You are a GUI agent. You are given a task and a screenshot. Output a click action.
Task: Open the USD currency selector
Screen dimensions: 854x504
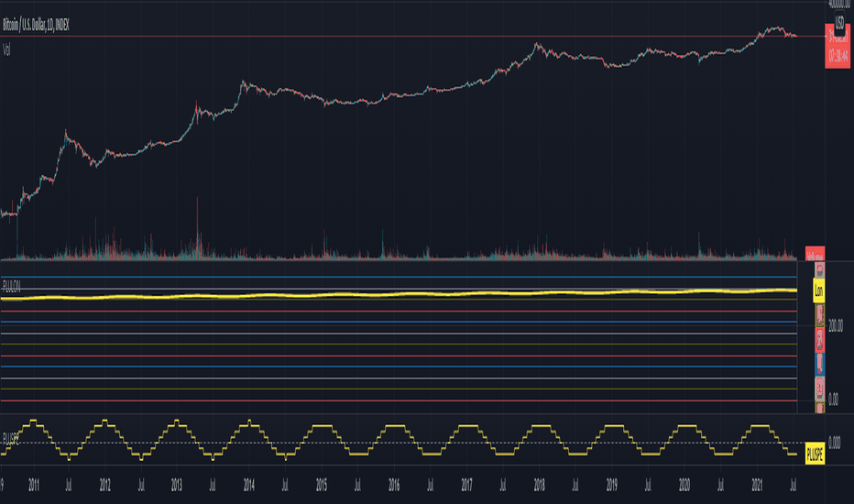(x=839, y=24)
